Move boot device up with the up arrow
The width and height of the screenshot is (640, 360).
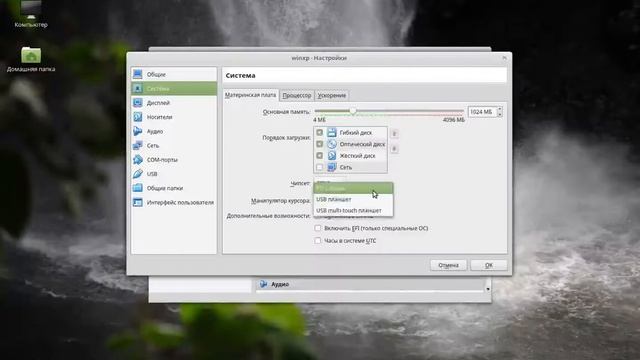coord(394,133)
